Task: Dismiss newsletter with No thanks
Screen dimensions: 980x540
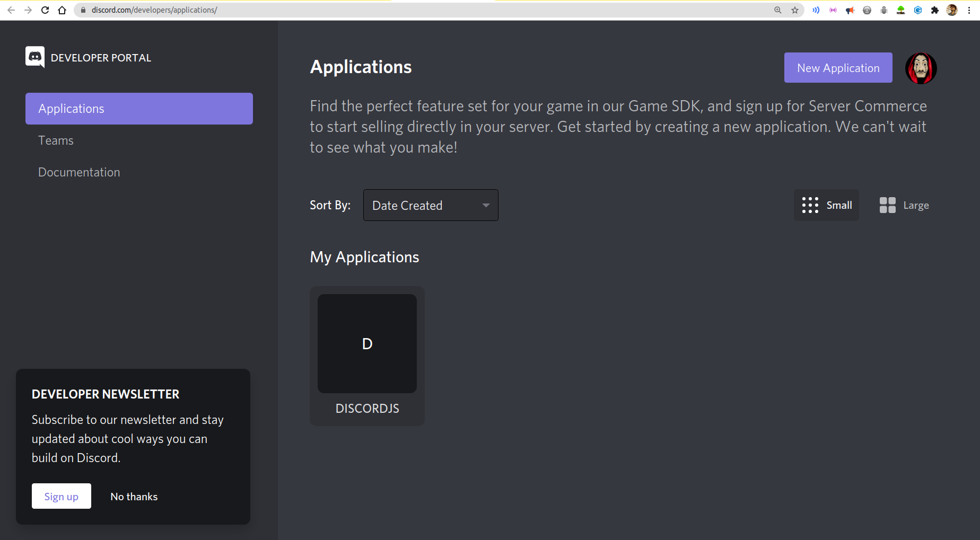Action: [134, 497]
